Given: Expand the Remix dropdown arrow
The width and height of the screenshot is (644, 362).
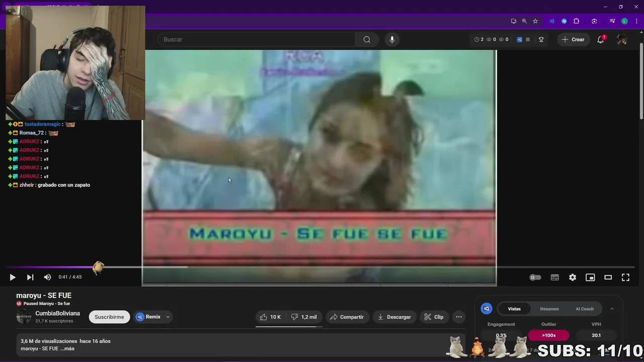Looking at the screenshot, I should click(168, 317).
